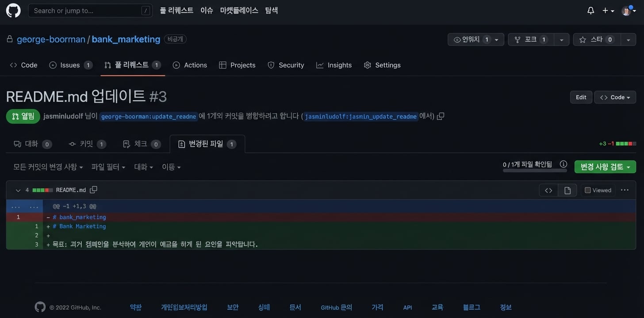Open 모든 커밋의 변경 사항 dropdown
Screen dimensions: 644x318
(48, 167)
